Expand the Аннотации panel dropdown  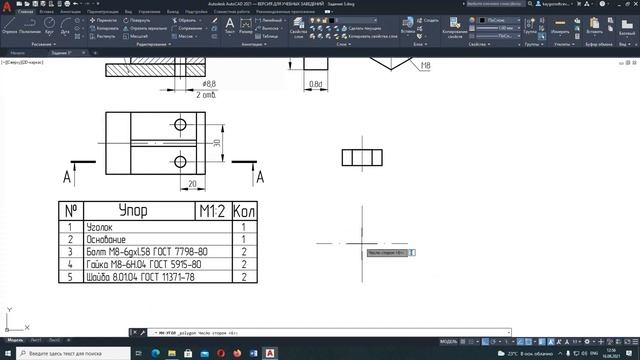point(254,44)
